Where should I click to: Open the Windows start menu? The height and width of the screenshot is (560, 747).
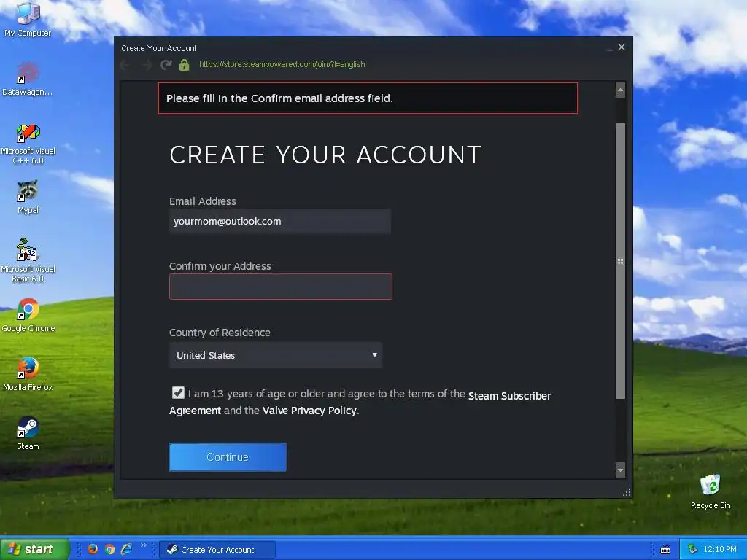pos(34,549)
